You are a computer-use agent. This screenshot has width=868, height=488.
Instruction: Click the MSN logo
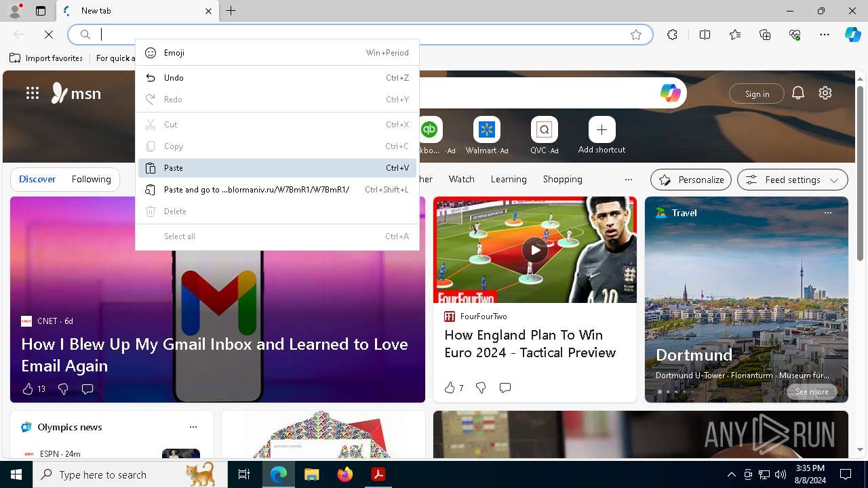click(x=76, y=94)
